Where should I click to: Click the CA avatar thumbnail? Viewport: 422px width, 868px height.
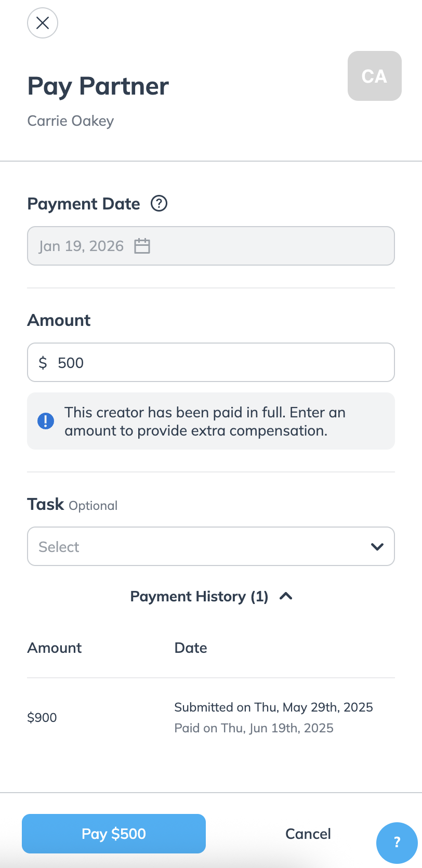(x=374, y=76)
